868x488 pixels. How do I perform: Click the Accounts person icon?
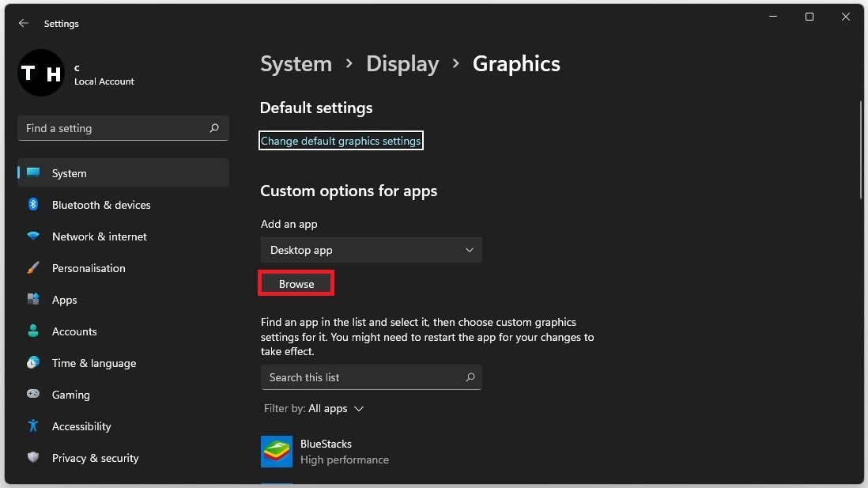[x=33, y=331]
